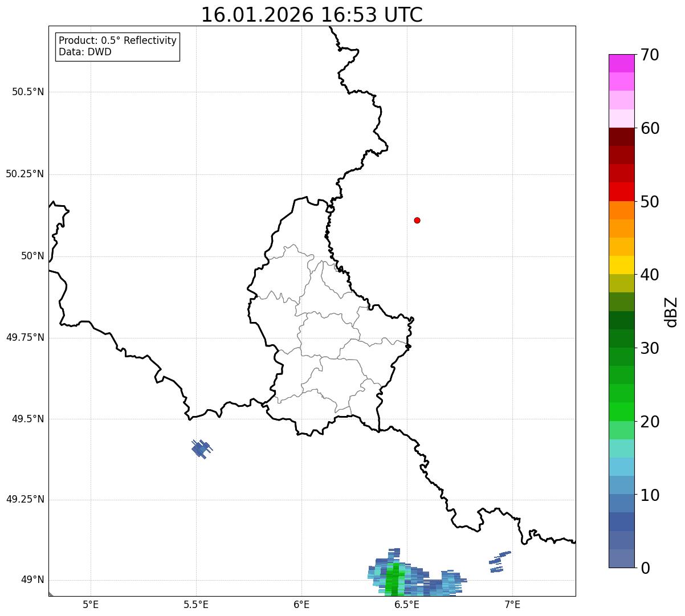Image resolution: width=685 pixels, height=616 pixels.
Task: Click the '5°E' longitude label
Action: 91,604
